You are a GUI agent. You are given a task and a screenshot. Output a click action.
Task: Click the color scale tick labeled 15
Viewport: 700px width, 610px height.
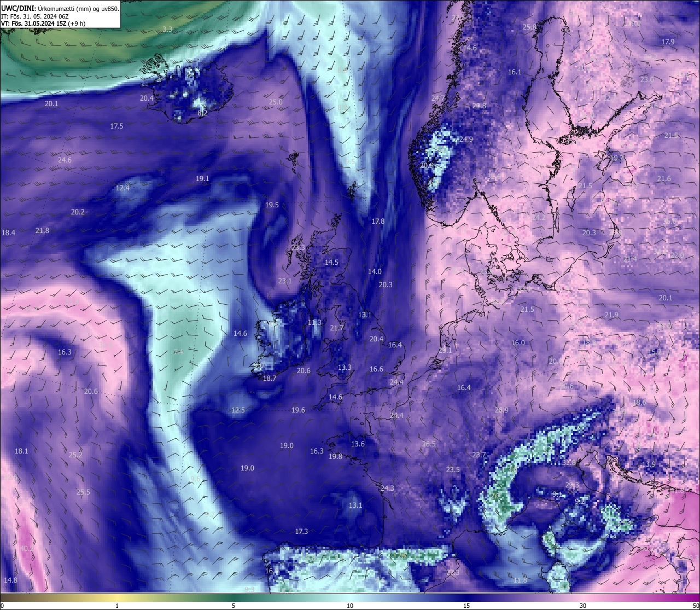coord(466,606)
